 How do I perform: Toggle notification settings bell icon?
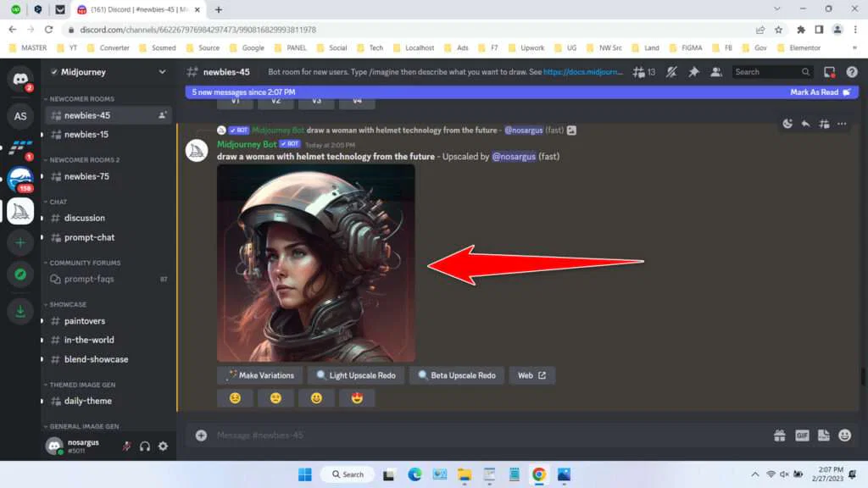pyautogui.click(x=670, y=72)
